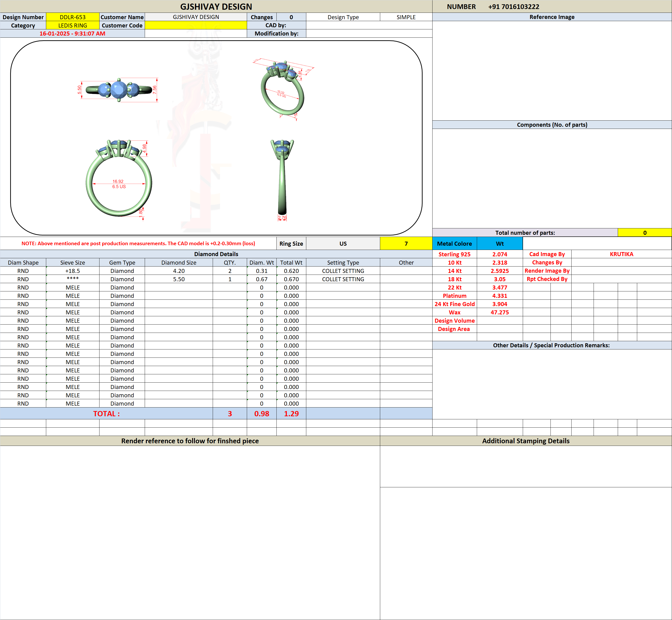Screen dimensions: 672x620
Task: Click the 'Rpt Checked By' label
Action: 547,279
